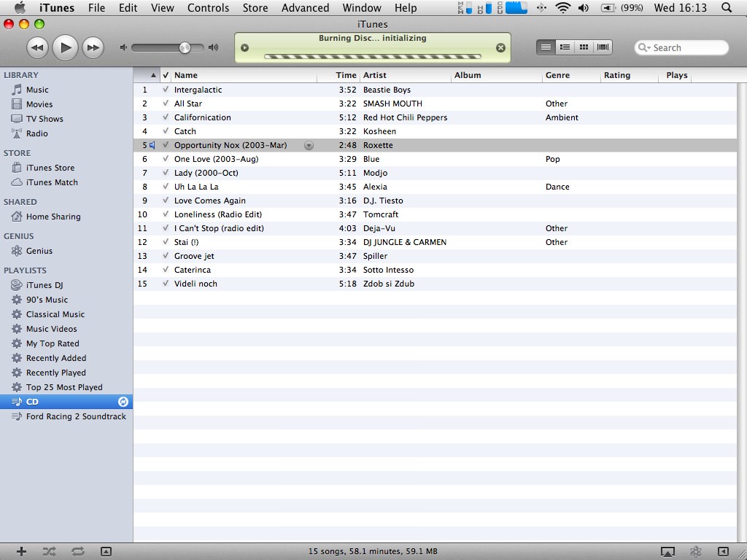Open the Advanced menu
This screenshot has height=560, width=747.
pos(305,7)
